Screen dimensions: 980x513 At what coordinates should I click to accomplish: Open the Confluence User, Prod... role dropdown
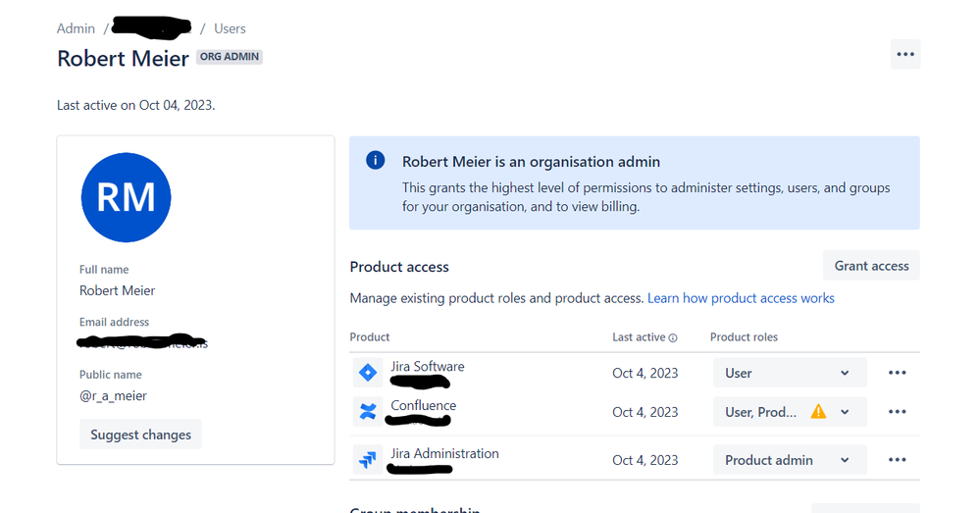tap(790, 412)
